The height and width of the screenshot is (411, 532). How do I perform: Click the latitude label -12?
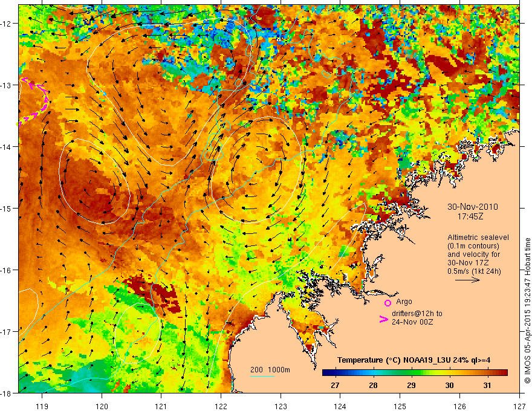click(x=7, y=24)
